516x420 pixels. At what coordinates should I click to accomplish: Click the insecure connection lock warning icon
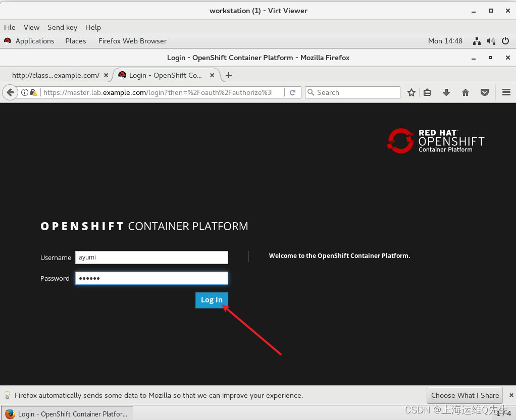pos(33,92)
